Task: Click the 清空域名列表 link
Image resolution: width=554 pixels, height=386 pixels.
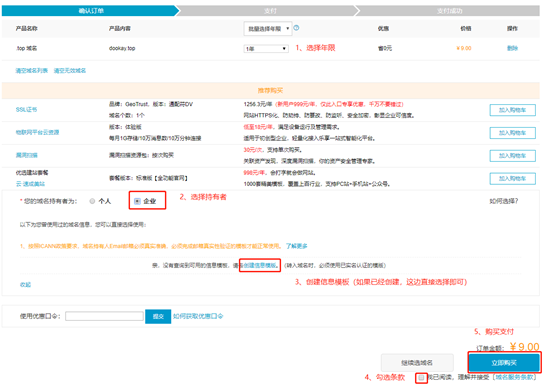Action: (31, 71)
